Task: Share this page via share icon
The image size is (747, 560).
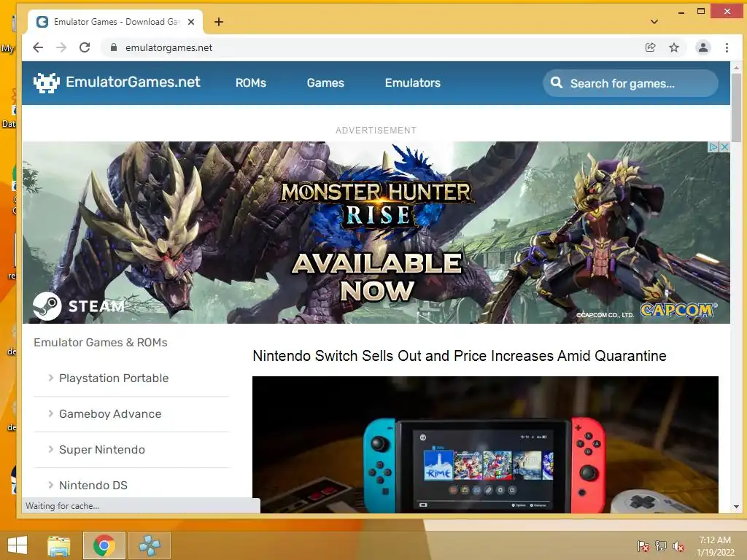Action: (650, 47)
